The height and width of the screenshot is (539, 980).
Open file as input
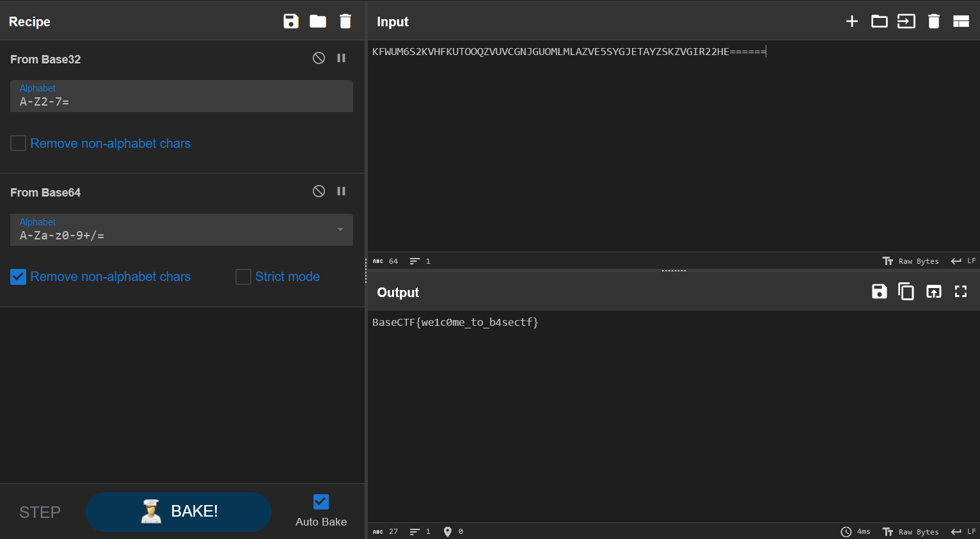pyautogui.click(x=906, y=21)
